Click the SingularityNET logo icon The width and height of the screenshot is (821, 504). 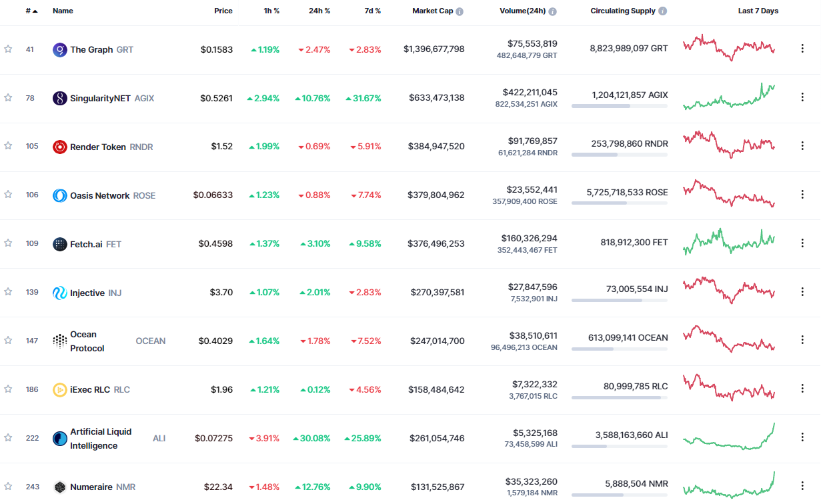tap(59, 98)
